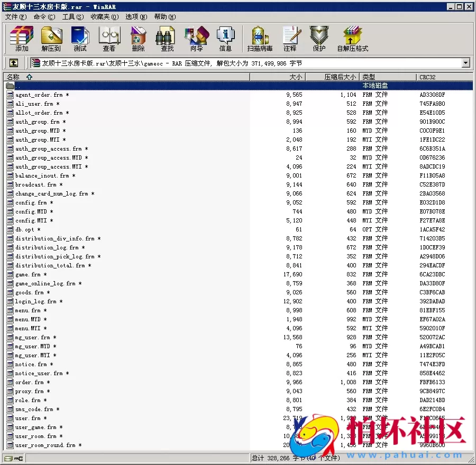Select the db.opt file entry
This screenshot has height=465, width=476.
click(x=24, y=229)
